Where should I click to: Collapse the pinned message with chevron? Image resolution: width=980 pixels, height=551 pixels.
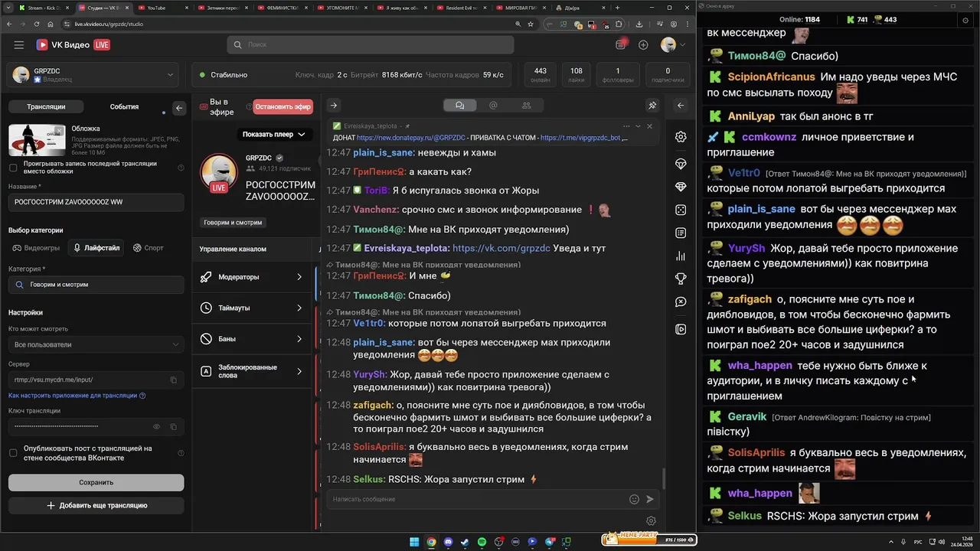click(x=637, y=126)
